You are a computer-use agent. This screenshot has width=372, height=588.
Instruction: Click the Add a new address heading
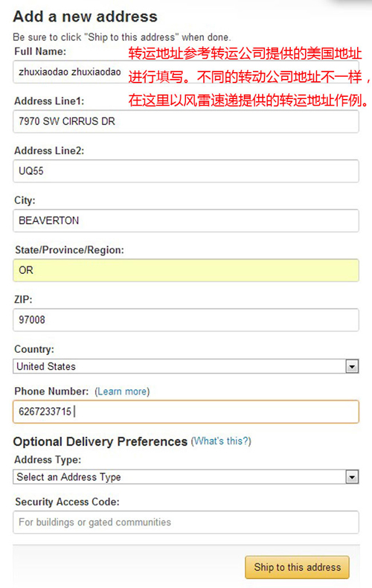click(86, 17)
